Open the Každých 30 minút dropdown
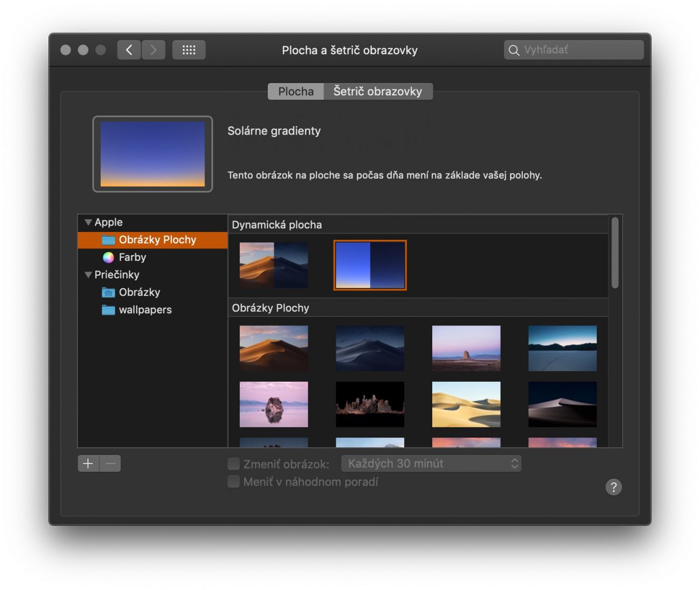The image size is (700, 590). tap(431, 463)
